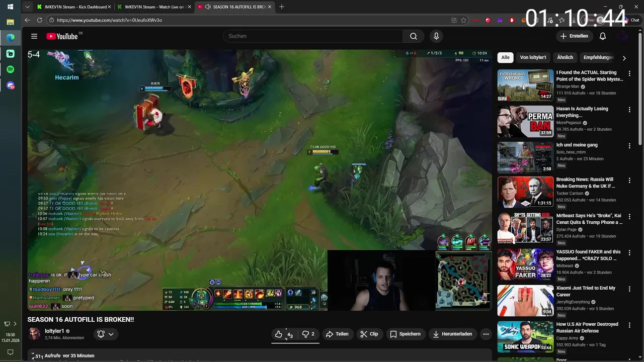644x362 pixels.
Task: Open Spotify in taskbar
Action: [10, 69]
